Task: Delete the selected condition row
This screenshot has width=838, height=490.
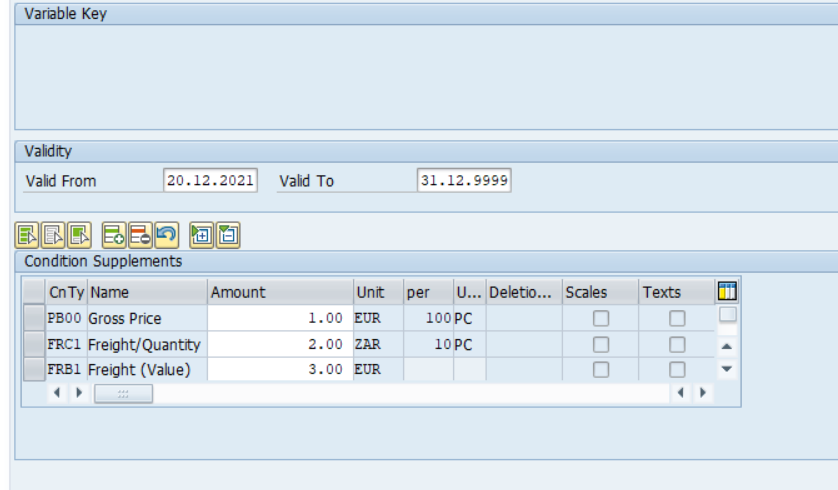Action: coord(140,235)
